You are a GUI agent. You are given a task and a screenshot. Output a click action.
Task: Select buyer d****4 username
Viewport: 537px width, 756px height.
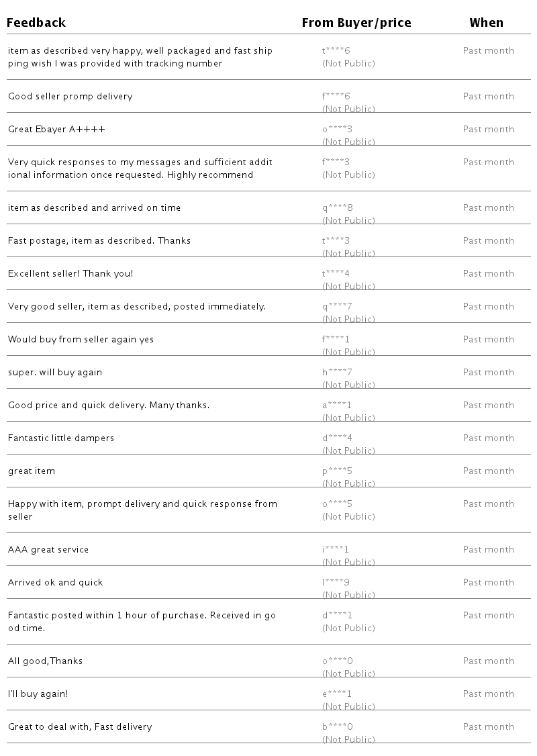click(337, 438)
